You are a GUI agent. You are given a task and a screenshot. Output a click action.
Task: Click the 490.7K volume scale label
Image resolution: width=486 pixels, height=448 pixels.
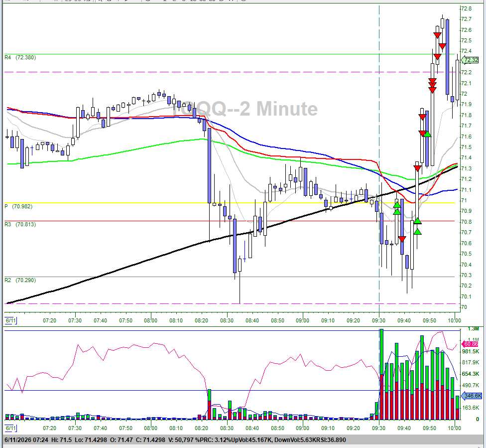coord(471,385)
